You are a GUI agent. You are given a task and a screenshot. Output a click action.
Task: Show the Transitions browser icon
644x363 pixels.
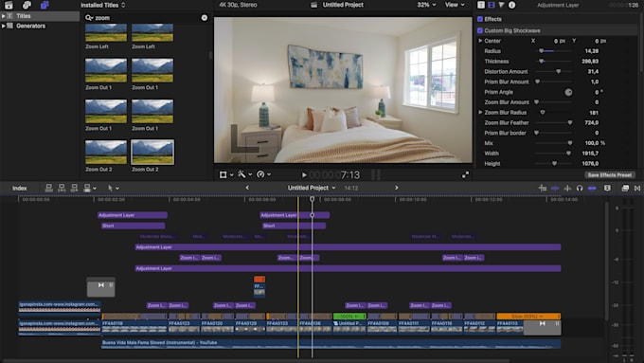(x=637, y=188)
